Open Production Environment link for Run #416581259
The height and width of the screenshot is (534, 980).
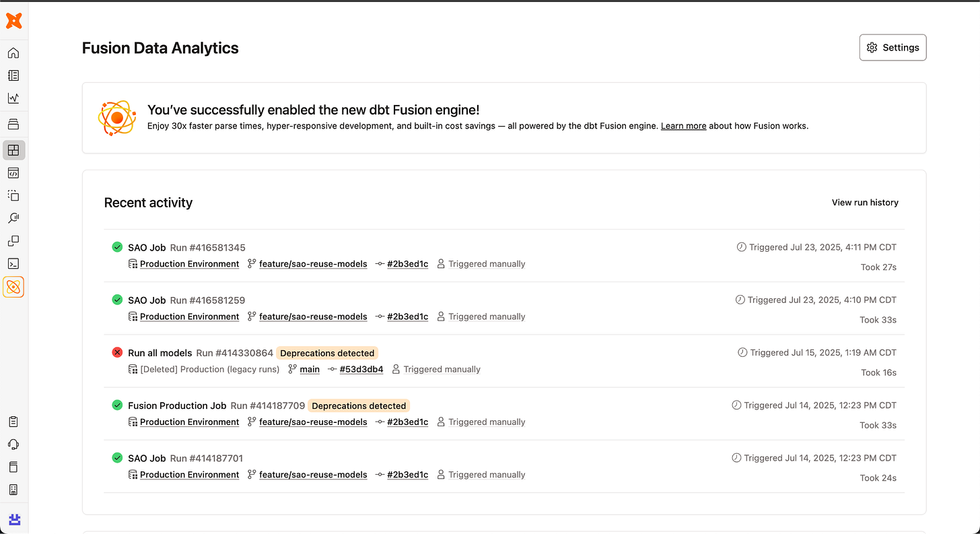189,316
